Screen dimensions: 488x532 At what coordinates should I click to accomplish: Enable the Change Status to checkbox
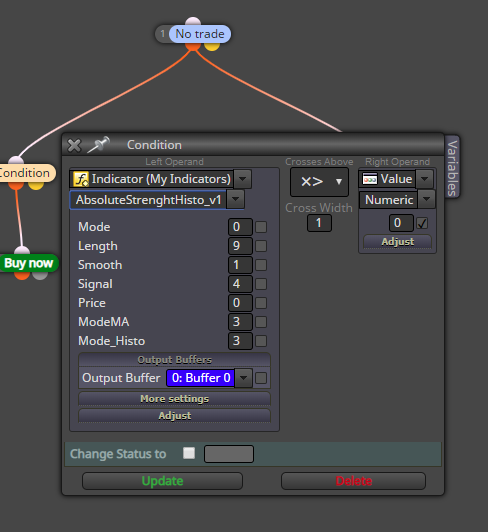189,453
